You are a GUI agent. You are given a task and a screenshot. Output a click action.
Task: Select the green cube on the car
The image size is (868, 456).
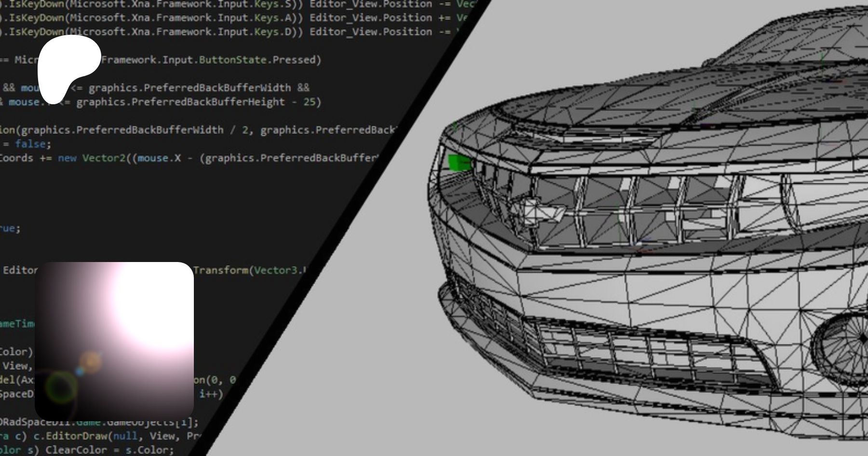[x=458, y=163]
